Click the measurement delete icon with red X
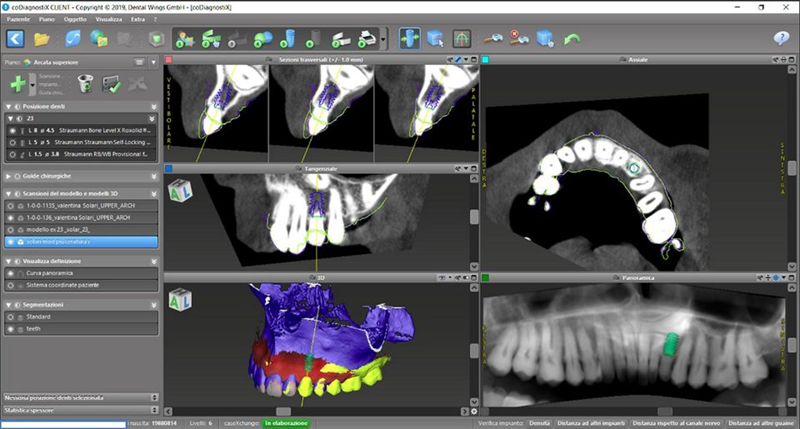800x429 pixels. (x=518, y=39)
